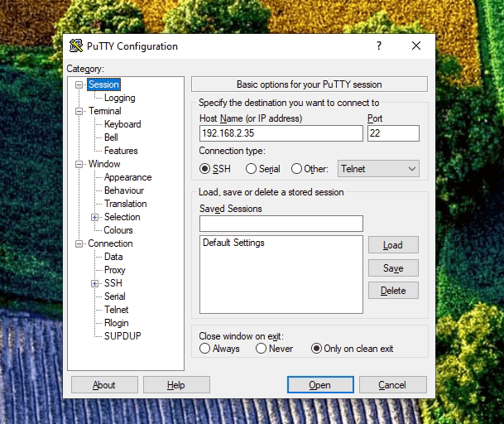Select Session category in tree
504x424 pixels.
[103, 84]
